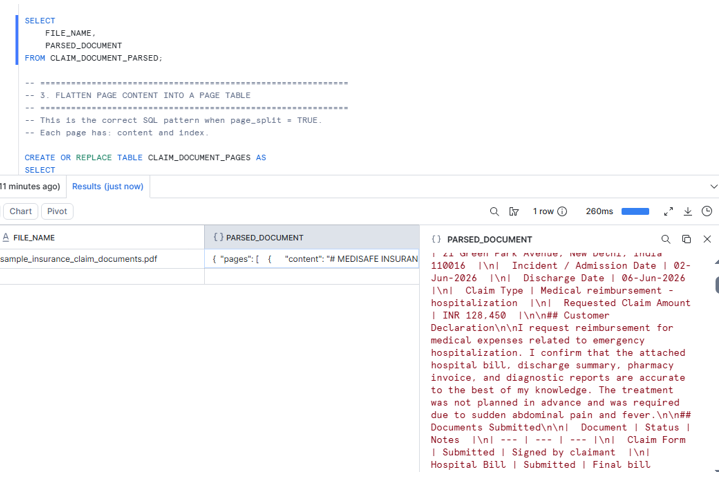Open query history clock icon

point(707,211)
